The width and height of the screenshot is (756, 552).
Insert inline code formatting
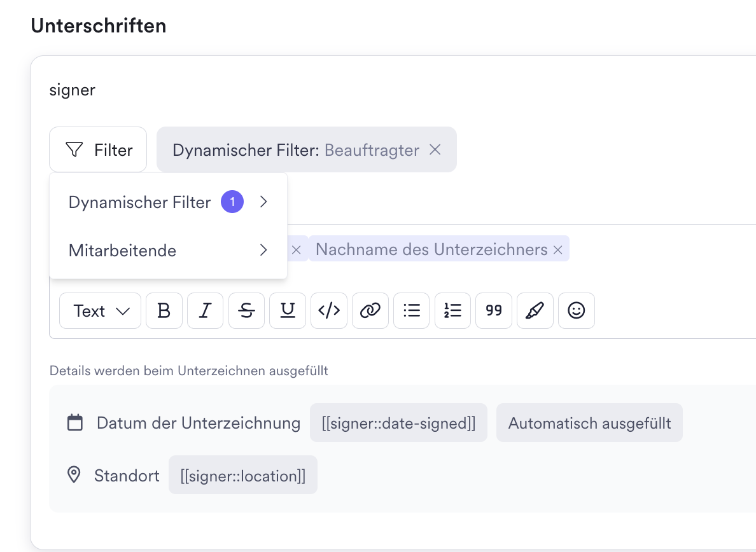[x=329, y=311]
